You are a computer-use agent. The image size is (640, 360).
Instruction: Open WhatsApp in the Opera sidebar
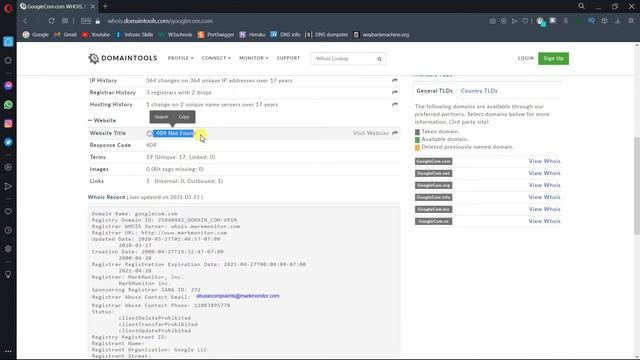(8, 105)
